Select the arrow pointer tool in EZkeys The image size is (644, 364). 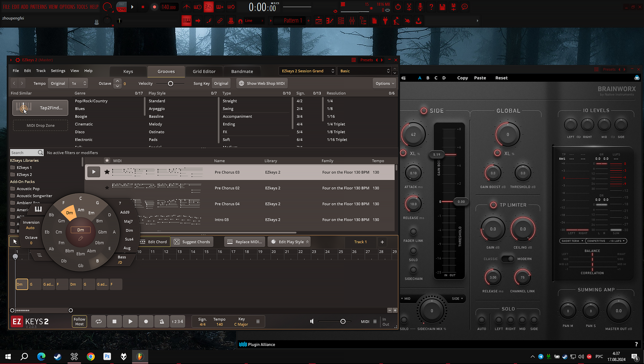point(15,242)
